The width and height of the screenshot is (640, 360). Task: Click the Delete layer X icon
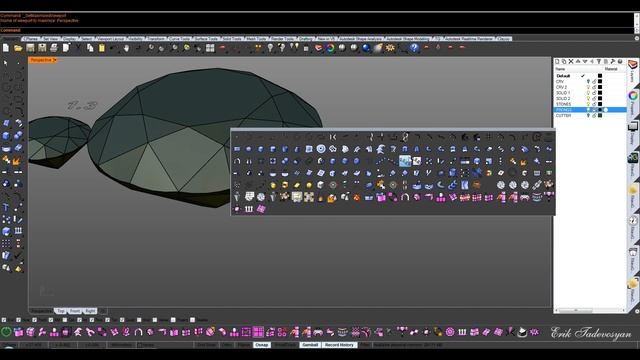571,61
